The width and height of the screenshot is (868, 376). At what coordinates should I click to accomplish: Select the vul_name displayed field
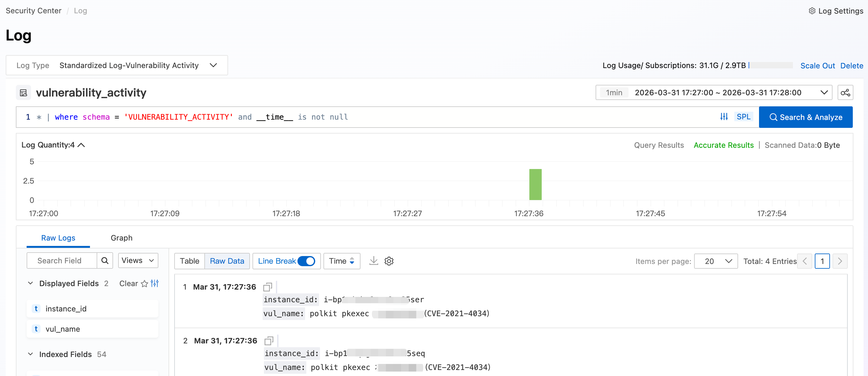pos(92,329)
